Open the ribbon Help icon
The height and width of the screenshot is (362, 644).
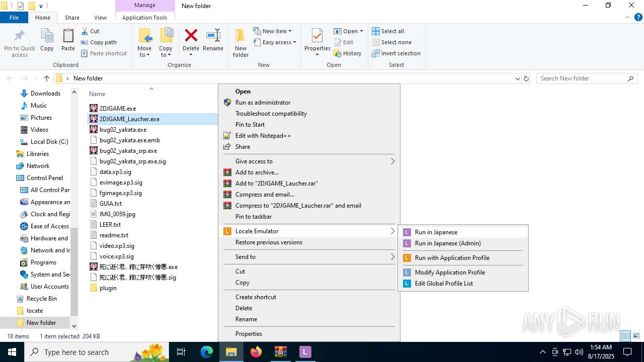point(638,18)
